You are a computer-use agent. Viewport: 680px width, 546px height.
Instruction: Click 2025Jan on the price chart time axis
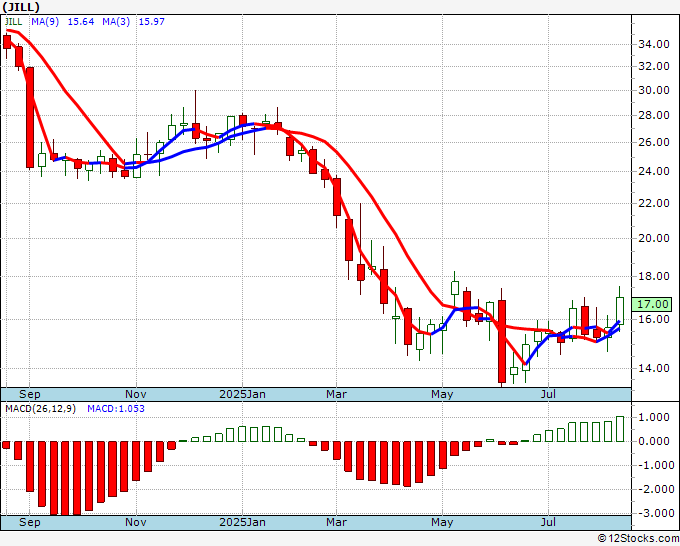pyautogui.click(x=242, y=395)
